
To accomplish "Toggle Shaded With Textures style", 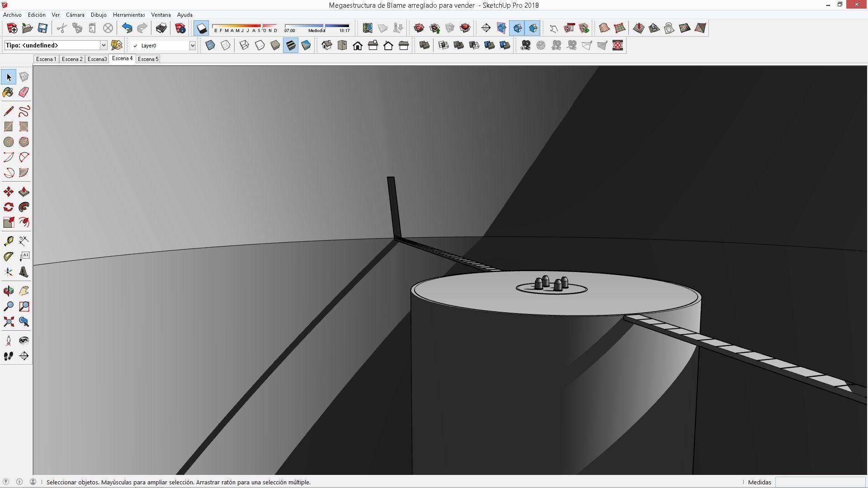I will coord(291,45).
